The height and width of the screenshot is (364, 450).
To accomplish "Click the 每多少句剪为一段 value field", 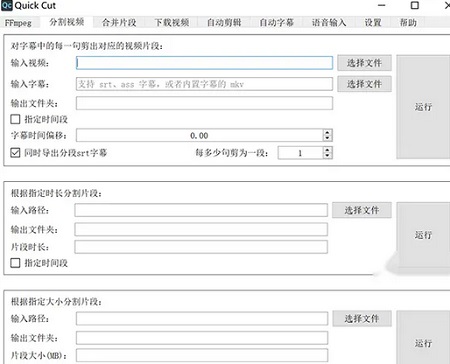I will click(300, 153).
